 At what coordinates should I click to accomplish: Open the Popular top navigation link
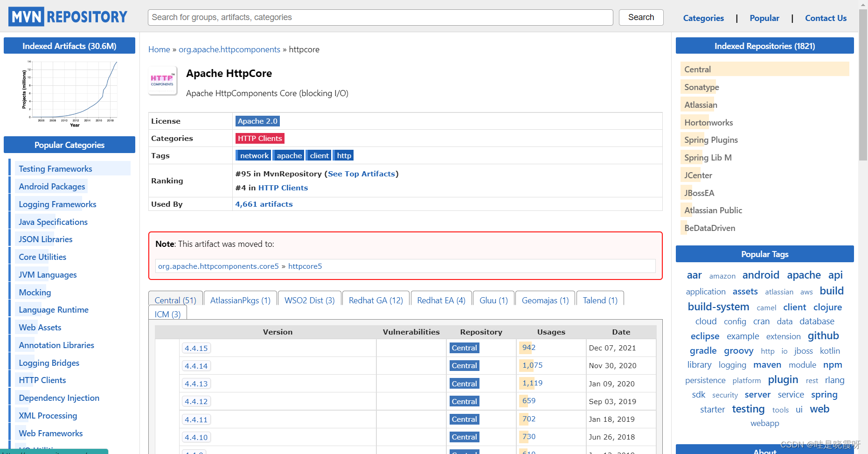[764, 18]
